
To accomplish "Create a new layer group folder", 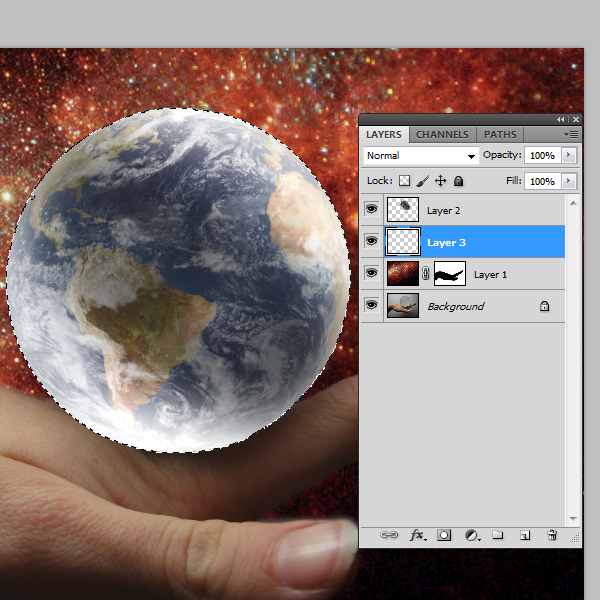I will [x=497, y=534].
